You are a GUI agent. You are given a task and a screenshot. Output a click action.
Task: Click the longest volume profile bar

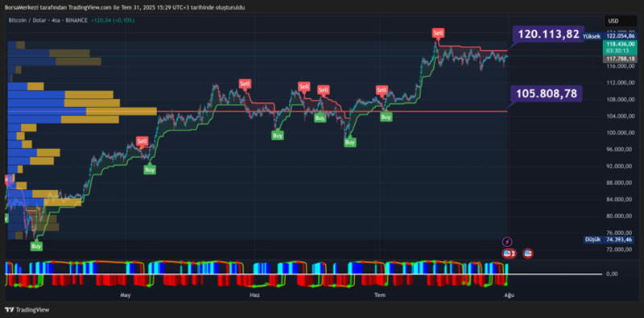82,111
